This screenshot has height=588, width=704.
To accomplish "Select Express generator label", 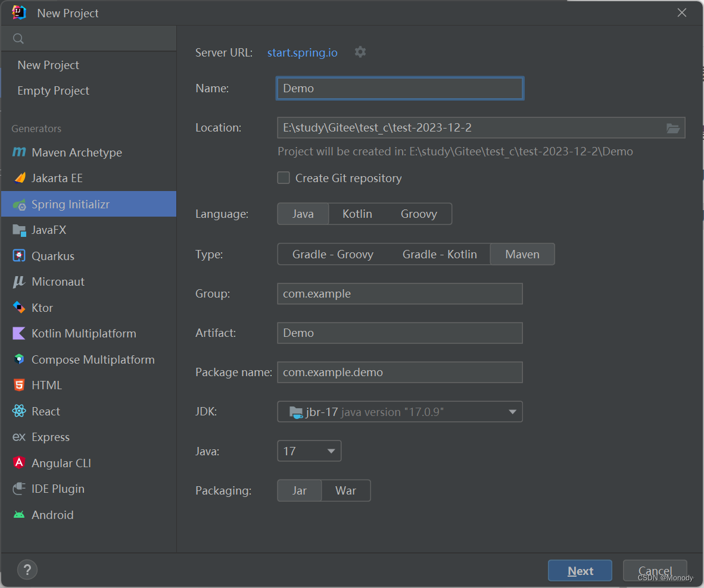I will [x=51, y=437].
